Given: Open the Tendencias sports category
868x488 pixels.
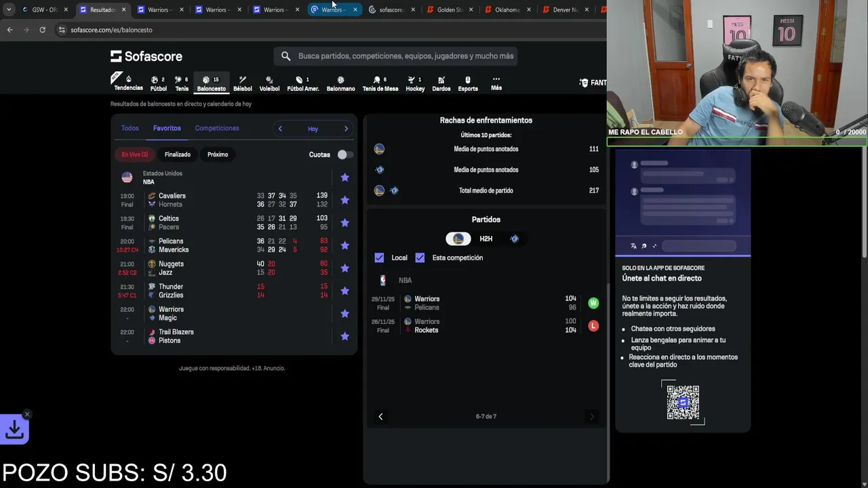Looking at the screenshot, I should click(128, 83).
